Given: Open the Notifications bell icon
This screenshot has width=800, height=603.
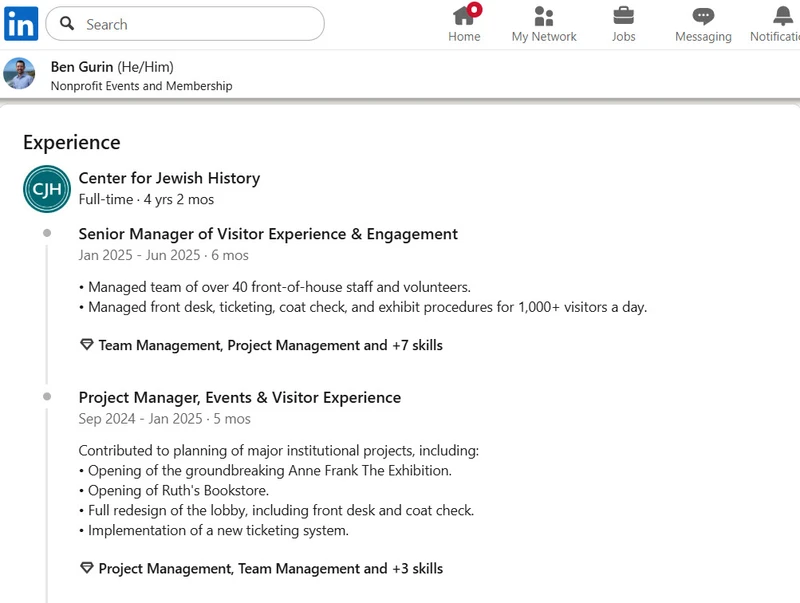Looking at the screenshot, I should (783, 16).
